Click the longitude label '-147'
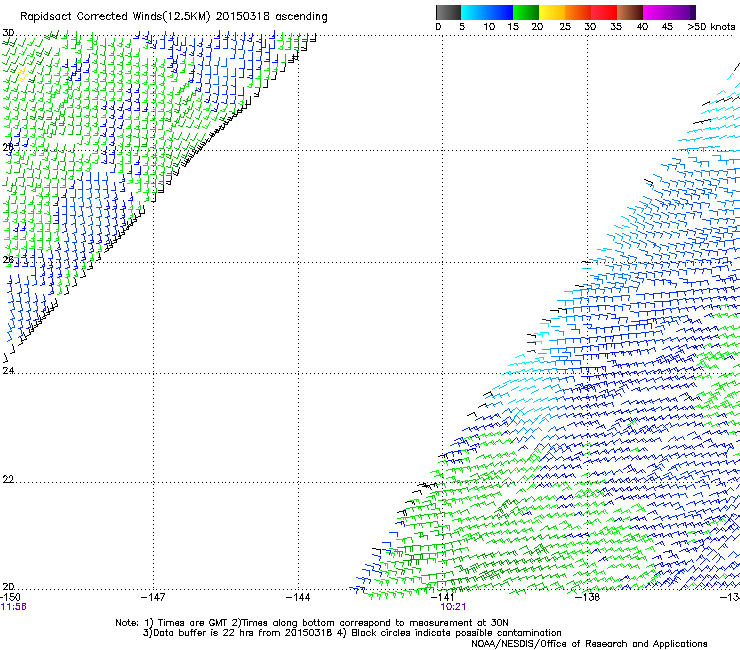The width and height of the screenshot is (740, 650). 153,597
